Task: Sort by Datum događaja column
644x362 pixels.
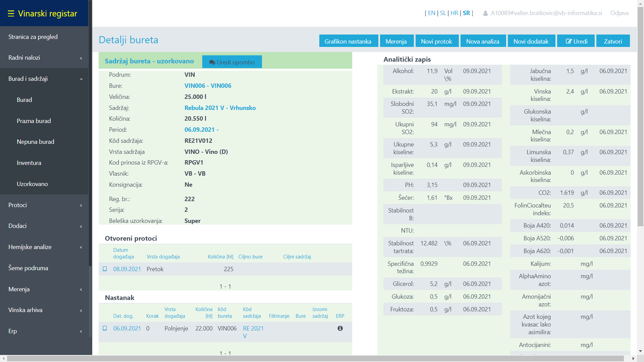Action: click(x=123, y=253)
